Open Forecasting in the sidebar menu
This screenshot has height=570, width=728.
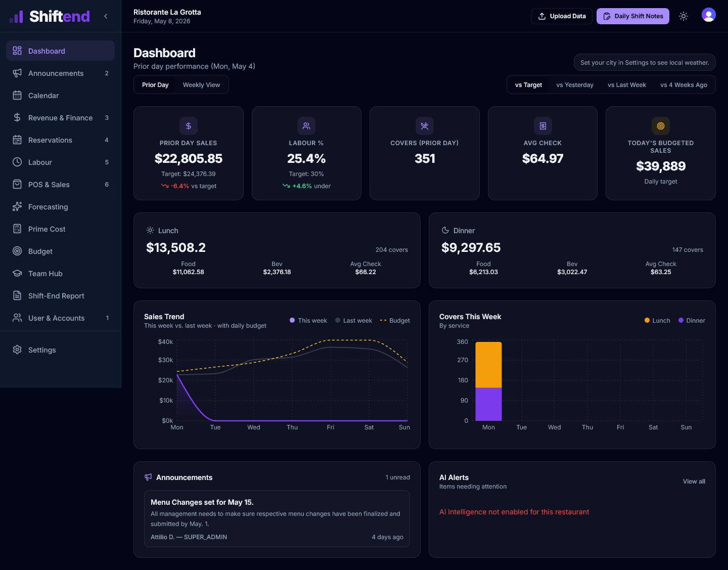[x=61, y=207]
